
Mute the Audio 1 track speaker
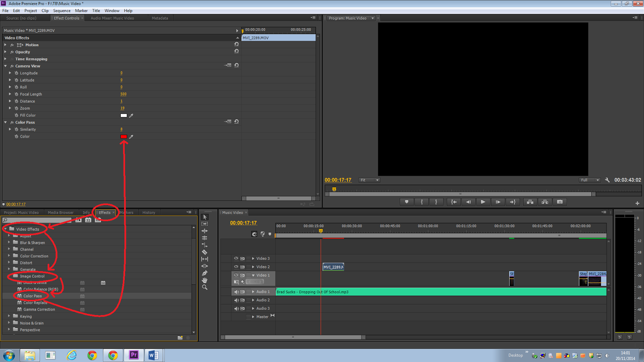click(236, 292)
